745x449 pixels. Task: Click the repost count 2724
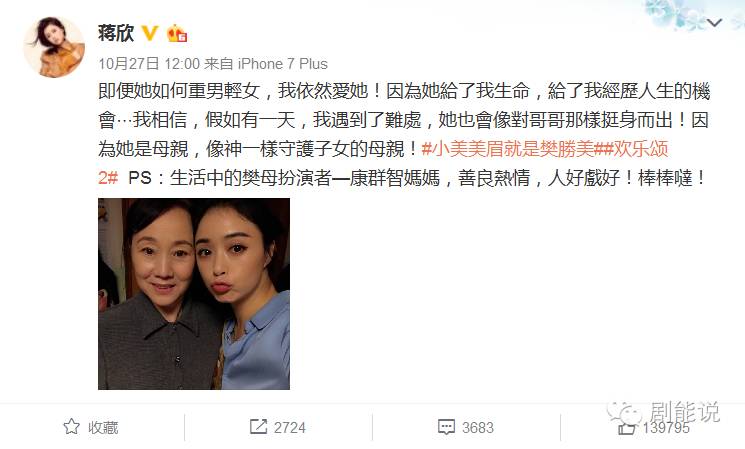tap(289, 428)
